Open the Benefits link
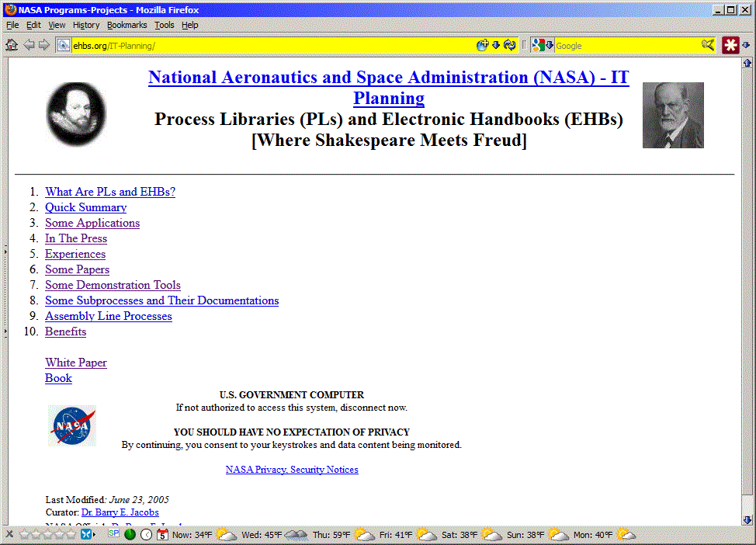Image resolution: width=756 pixels, height=545 pixels. click(65, 332)
